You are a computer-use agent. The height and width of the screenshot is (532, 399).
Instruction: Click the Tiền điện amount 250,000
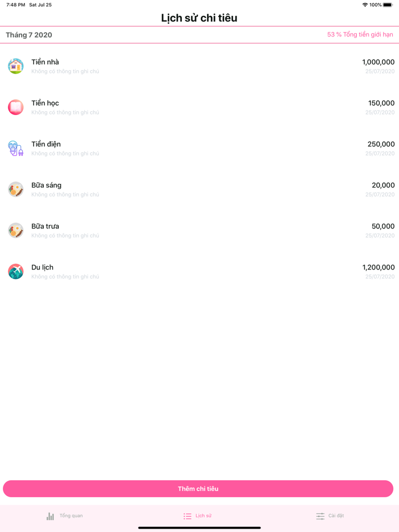point(381,144)
